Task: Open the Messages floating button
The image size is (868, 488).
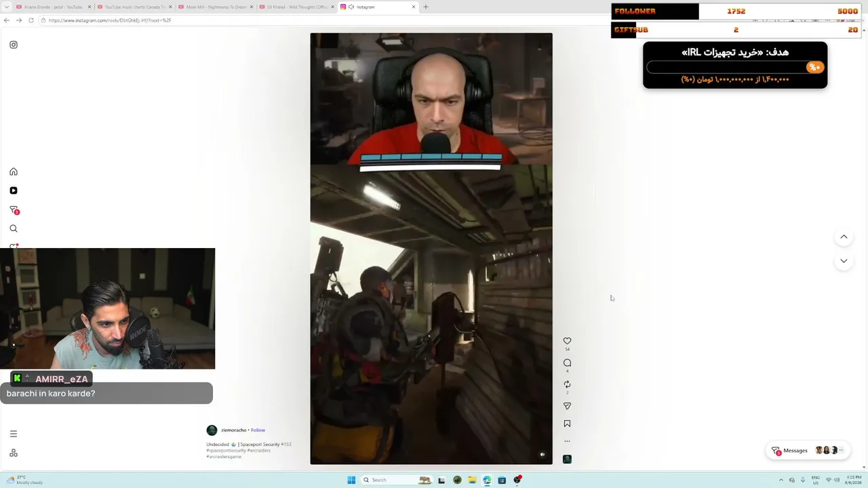Action: click(x=808, y=451)
